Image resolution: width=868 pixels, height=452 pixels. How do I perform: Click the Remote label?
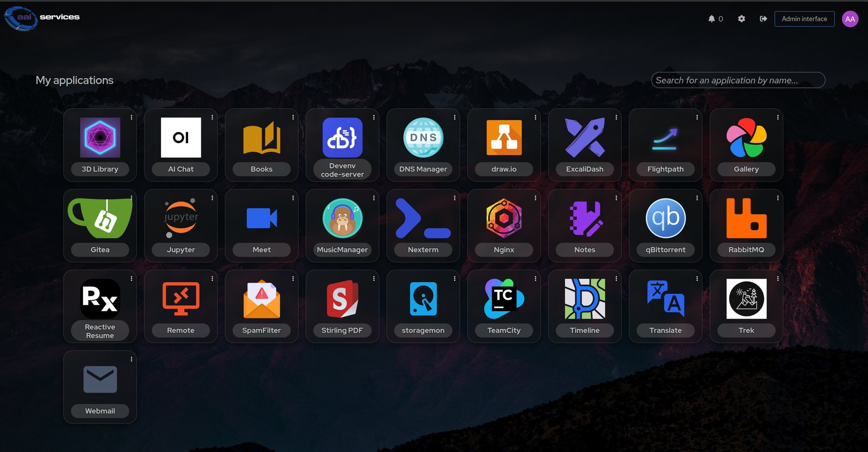click(x=181, y=331)
